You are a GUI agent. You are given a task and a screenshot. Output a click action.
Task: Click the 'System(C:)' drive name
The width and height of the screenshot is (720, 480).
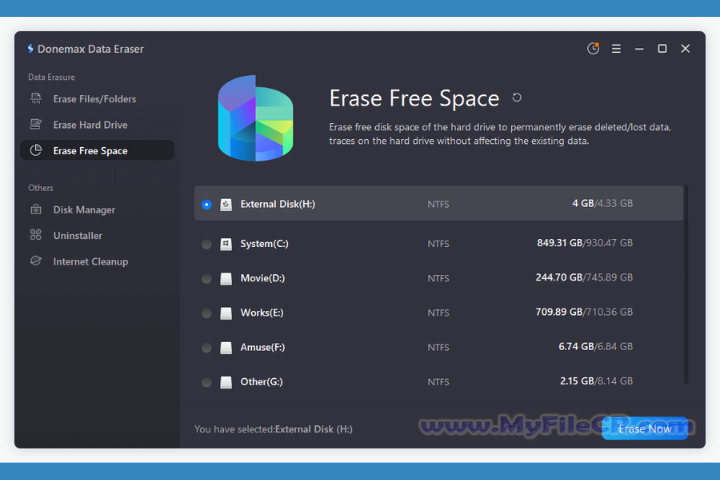pos(264,243)
